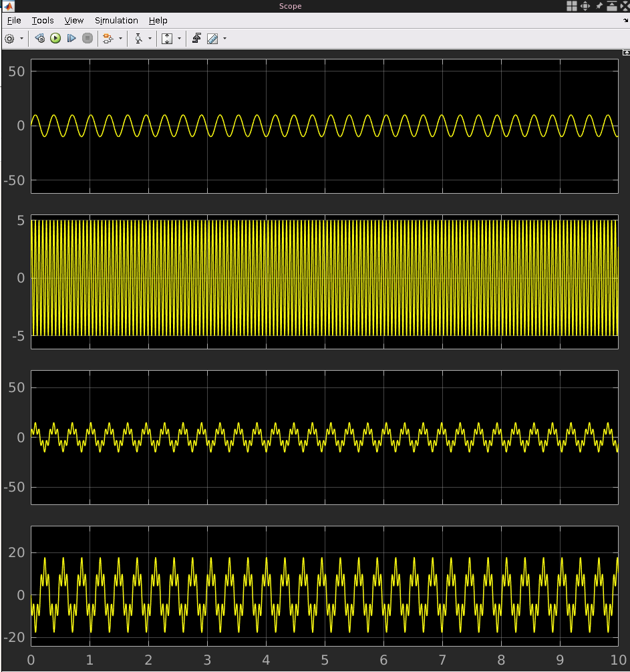Image resolution: width=630 pixels, height=672 pixels.
Task: Open Configuration Properties gear icon
Action: click(x=9, y=39)
